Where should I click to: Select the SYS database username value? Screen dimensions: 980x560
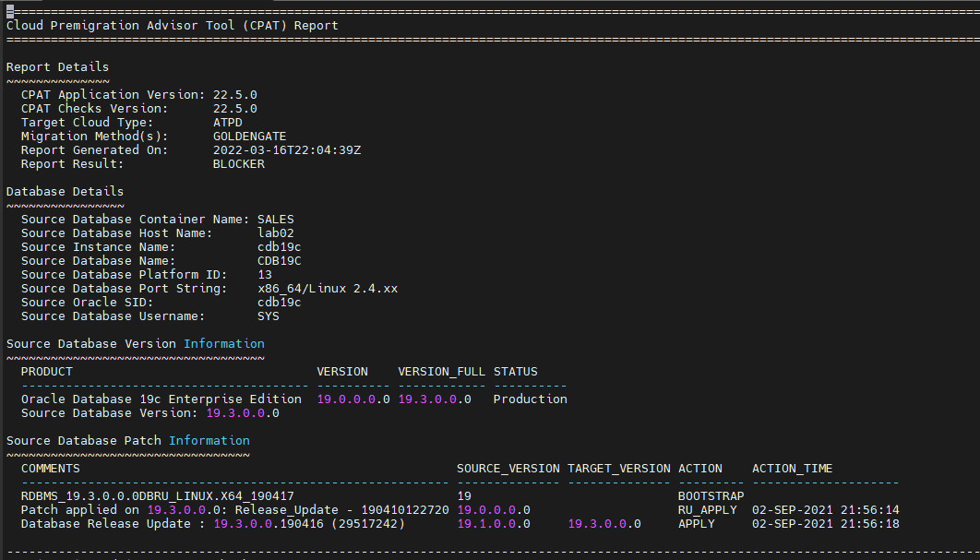click(268, 316)
